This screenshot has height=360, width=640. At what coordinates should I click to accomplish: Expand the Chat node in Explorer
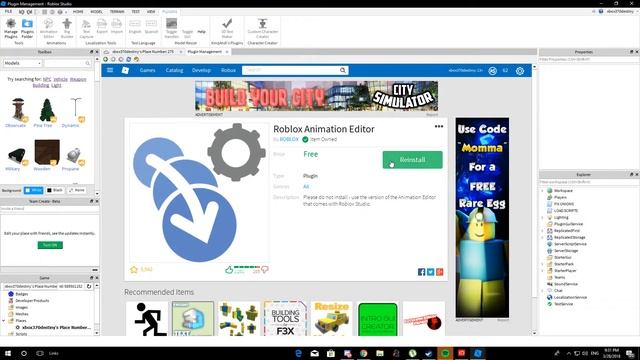coord(542,291)
